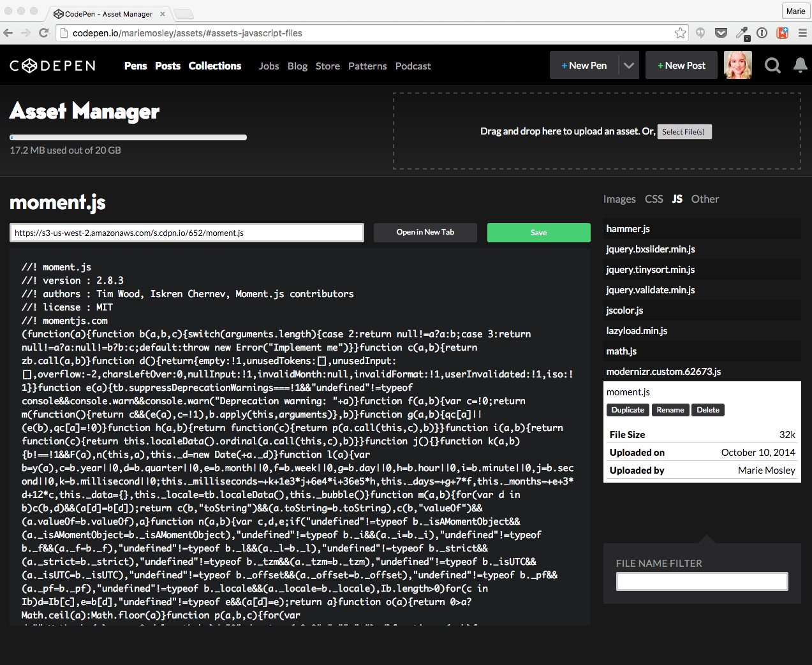
Task: Check notifications via the bell icon
Action: 799,64
